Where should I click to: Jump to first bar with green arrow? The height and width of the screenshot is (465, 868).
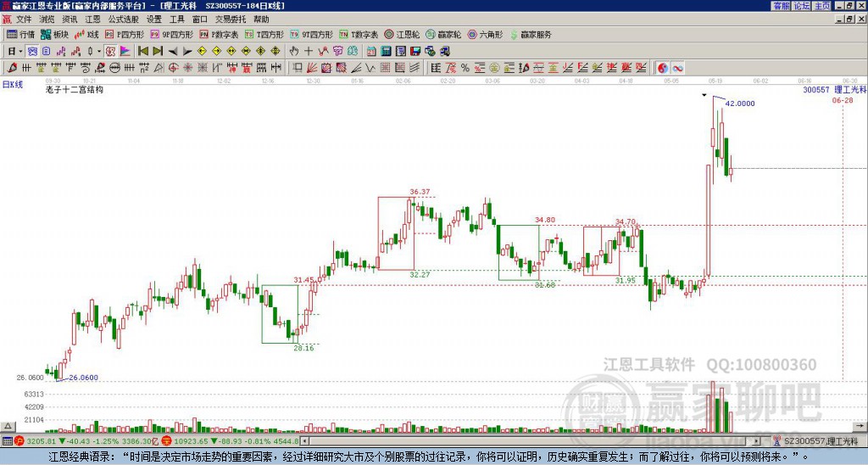tap(142, 52)
